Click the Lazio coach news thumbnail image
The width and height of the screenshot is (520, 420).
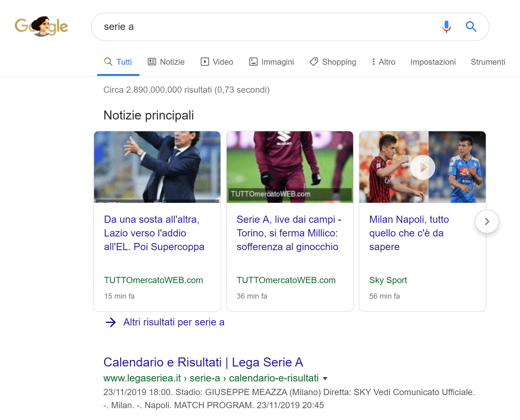(x=157, y=167)
